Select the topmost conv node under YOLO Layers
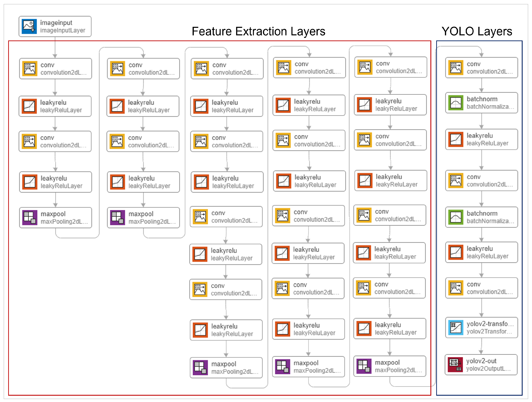532x402 pixels. [x=481, y=68]
